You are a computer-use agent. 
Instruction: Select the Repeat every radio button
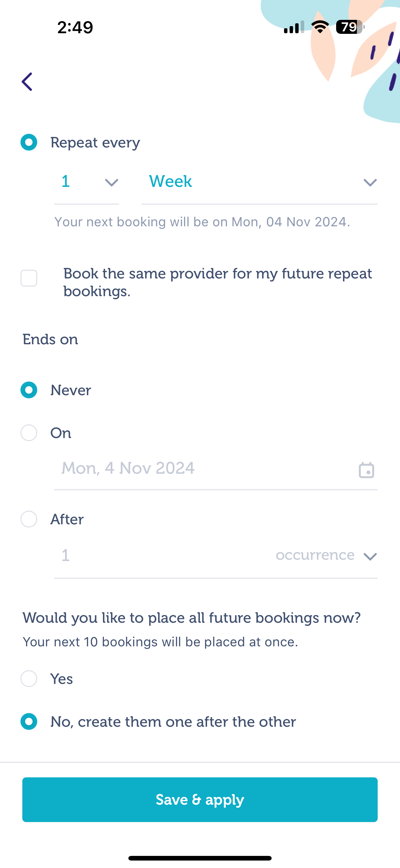point(29,142)
